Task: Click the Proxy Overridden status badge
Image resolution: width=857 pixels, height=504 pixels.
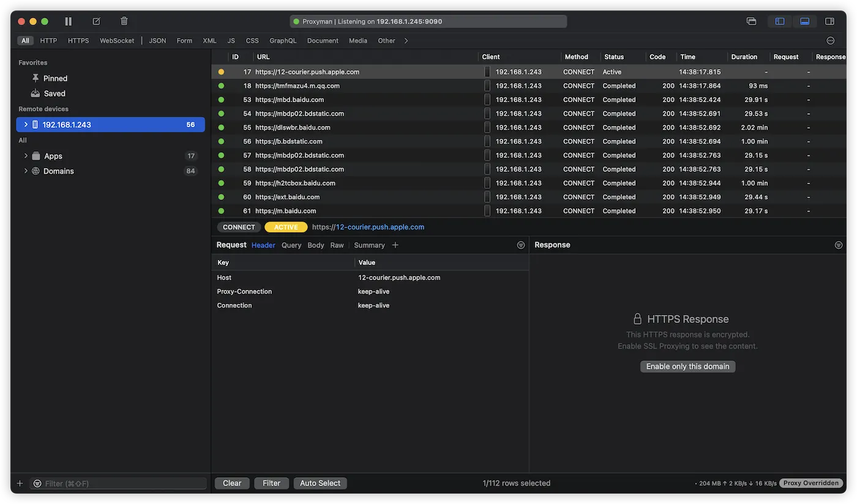Action: click(x=811, y=483)
